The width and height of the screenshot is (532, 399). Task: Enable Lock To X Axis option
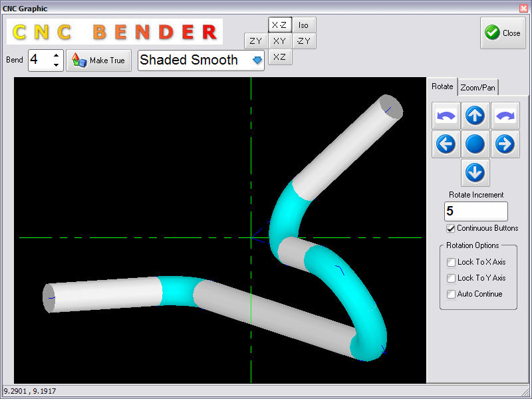[x=452, y=262]
